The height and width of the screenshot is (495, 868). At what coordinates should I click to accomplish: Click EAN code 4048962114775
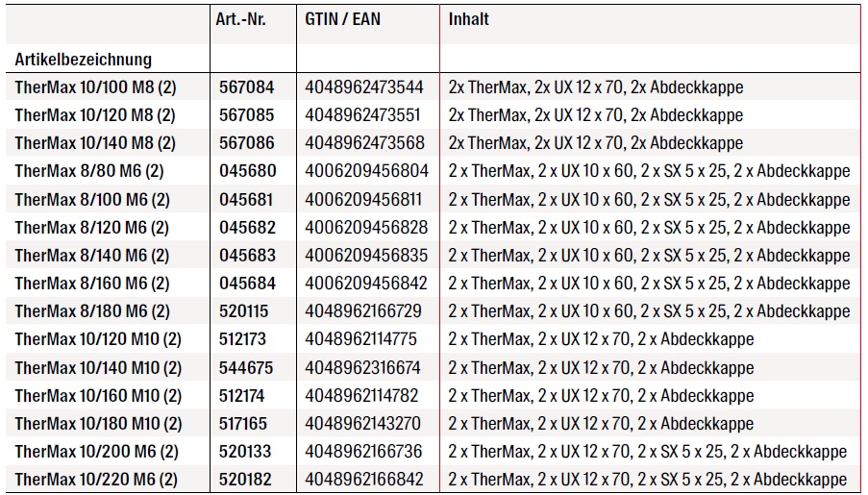coord(360,339)
